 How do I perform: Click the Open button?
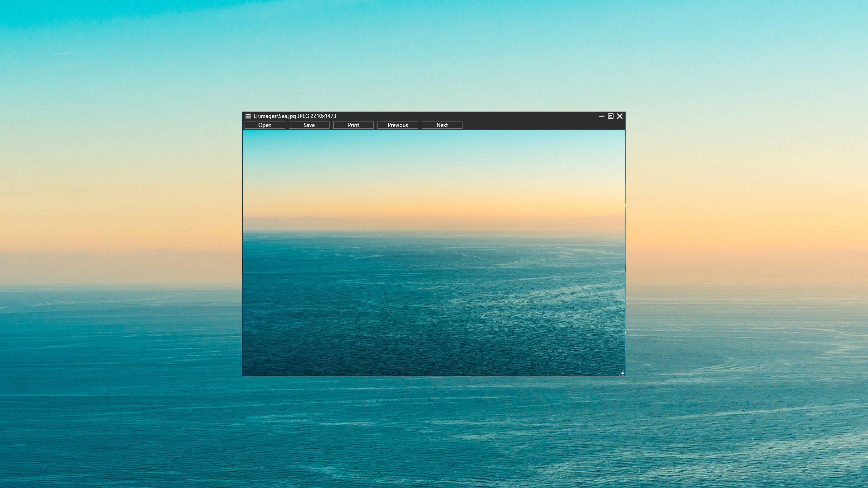[x=265, y=125]
